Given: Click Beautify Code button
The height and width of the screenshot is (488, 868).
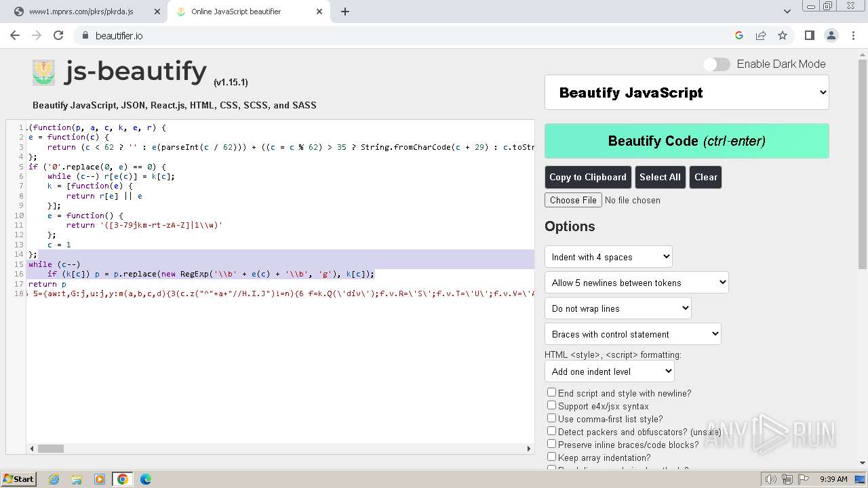Looking at the screenshot, I should [x=687, y=141].
